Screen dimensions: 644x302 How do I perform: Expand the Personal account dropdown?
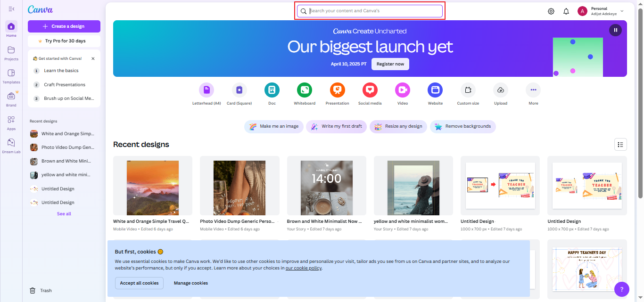pyautogui.click(x=622, y=11)
